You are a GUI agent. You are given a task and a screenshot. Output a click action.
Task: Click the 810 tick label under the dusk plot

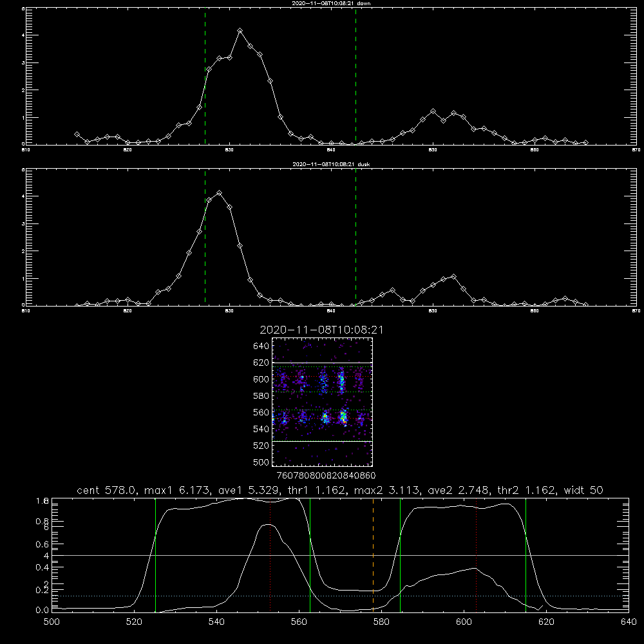[x=26, y=311]
